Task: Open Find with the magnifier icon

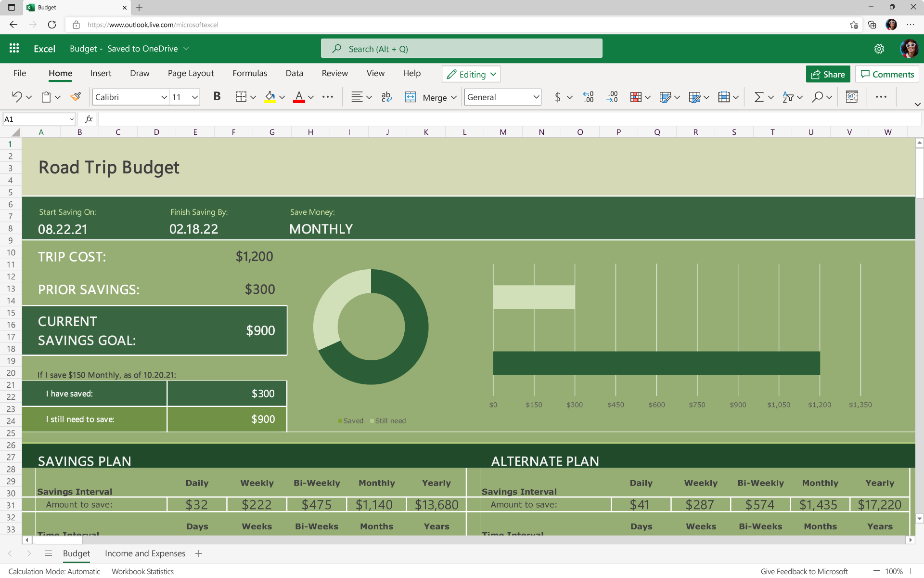Action: click(818, 97)
